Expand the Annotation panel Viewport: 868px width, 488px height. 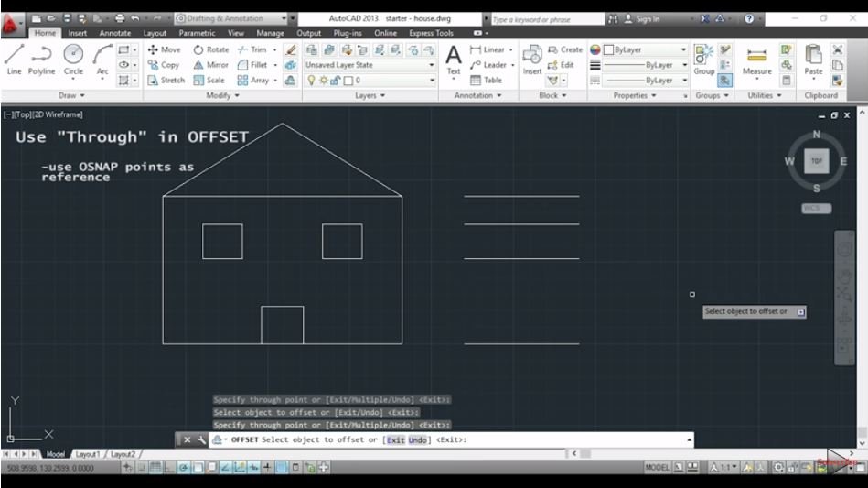[x=477, y=95]
